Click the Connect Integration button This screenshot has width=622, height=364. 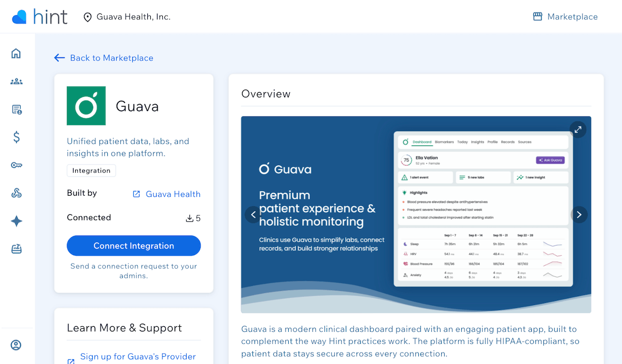[x=134, y=246]
